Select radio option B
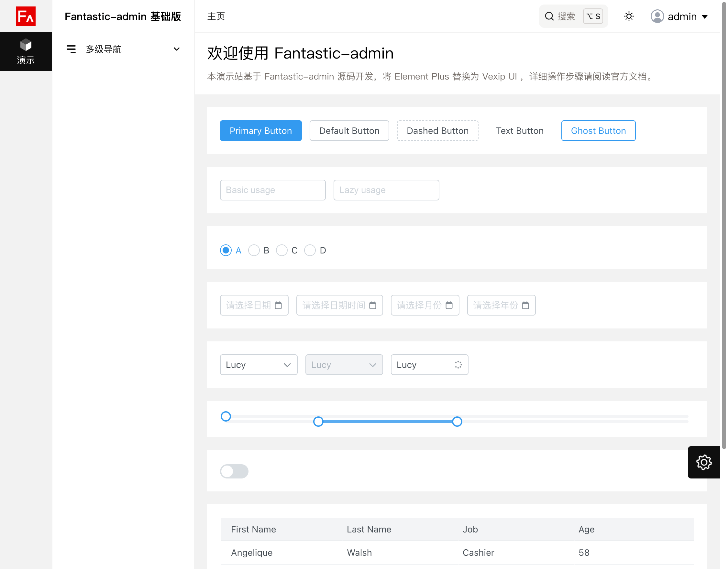Image resolution: width=728 pixels, height=569 pixels. pos(254,250)
